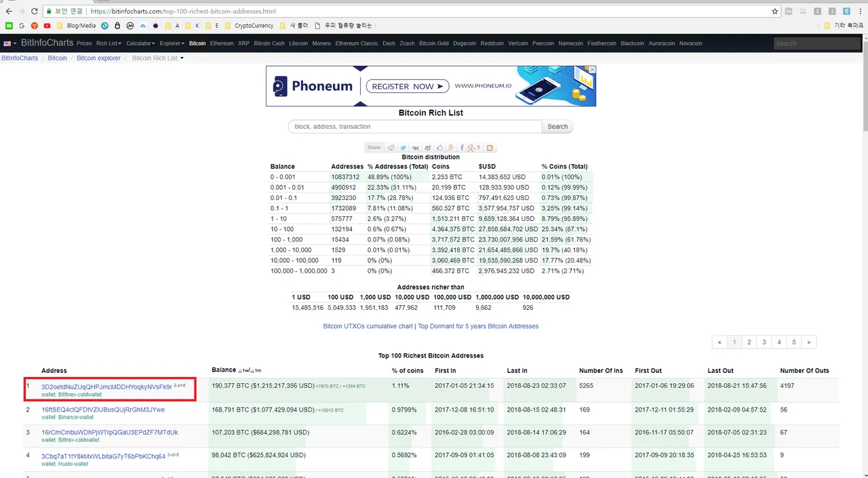Select XRP in the coin navigation

pyautogui.click(x=243, y=43)
